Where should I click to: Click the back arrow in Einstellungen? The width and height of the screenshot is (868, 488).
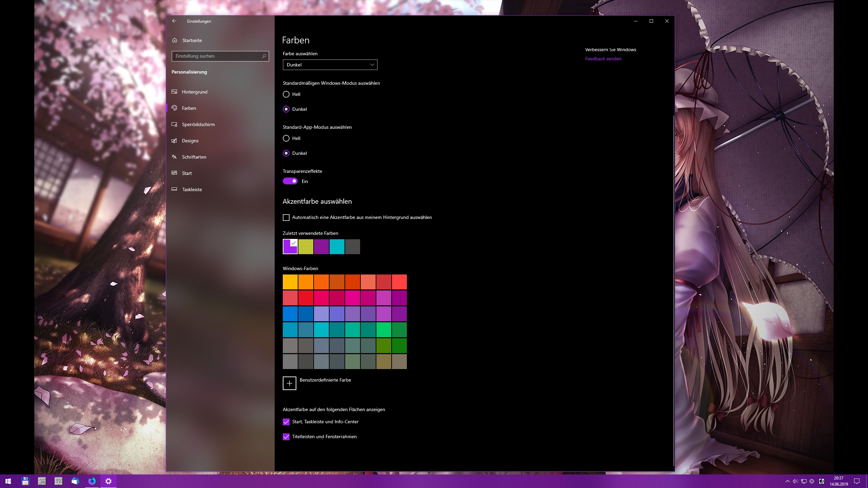pyautogui.click(x=174, y=21)
